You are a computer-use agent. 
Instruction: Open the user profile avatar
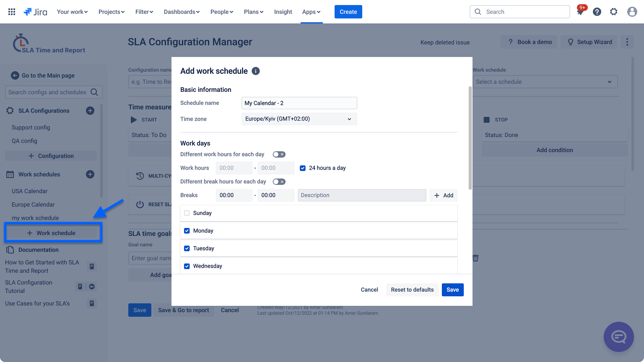click(632, 12)
